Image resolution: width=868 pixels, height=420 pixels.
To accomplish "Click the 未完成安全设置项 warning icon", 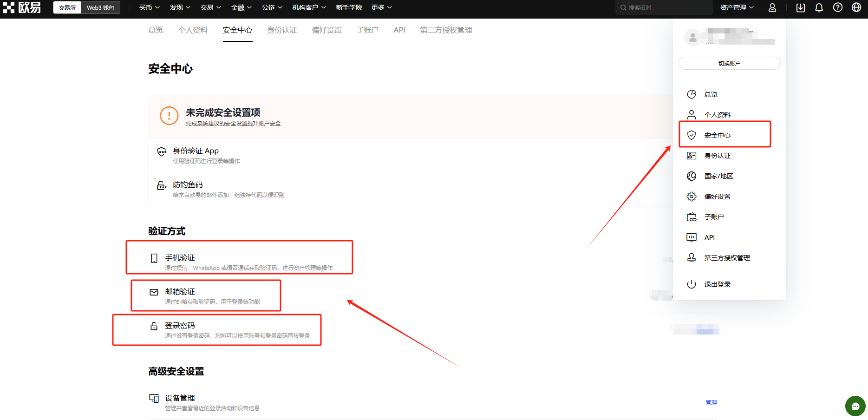I will tap(169, 116).
